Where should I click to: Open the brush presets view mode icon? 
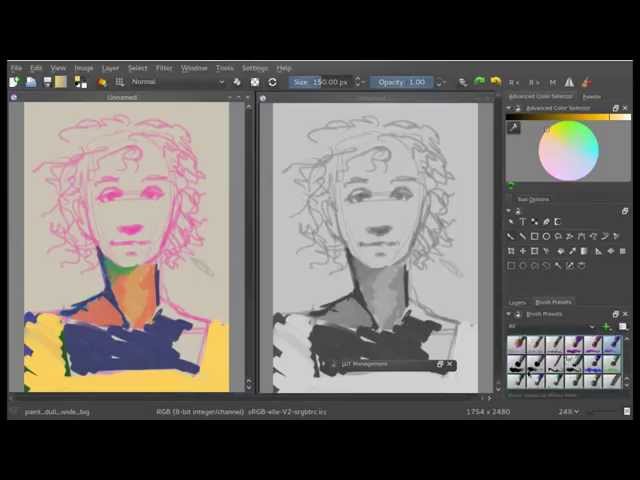[x=623, y=327]
